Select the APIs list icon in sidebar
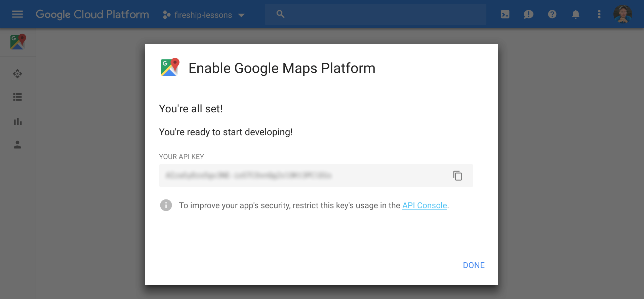The height and width of the screenshot is (299, 644). 17,98
